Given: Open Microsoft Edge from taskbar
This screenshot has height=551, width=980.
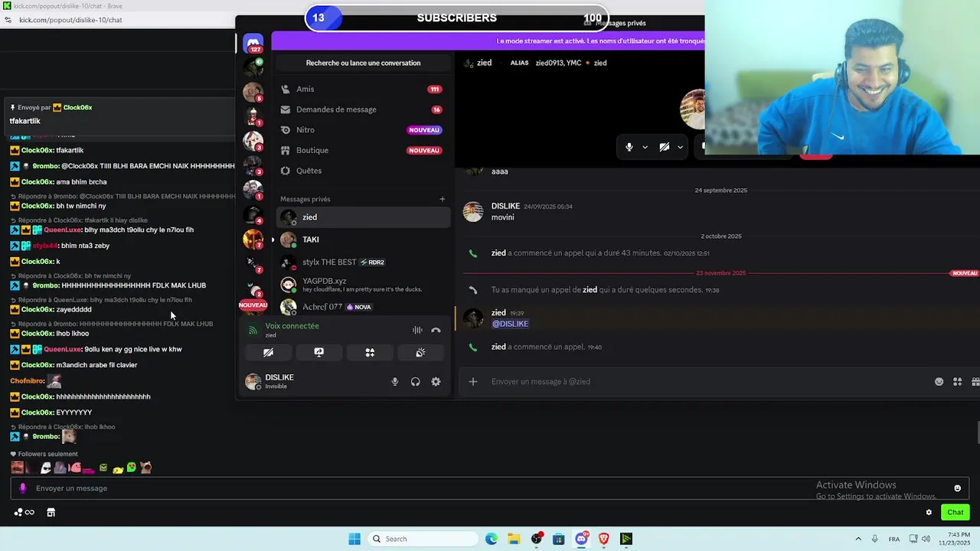Looking at the screenshot, I should point(492,539).
